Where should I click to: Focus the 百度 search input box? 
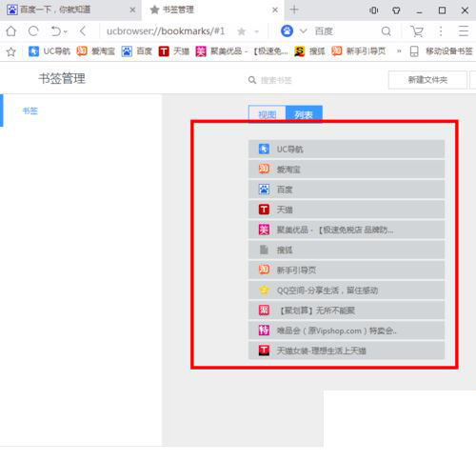point(345,31)
